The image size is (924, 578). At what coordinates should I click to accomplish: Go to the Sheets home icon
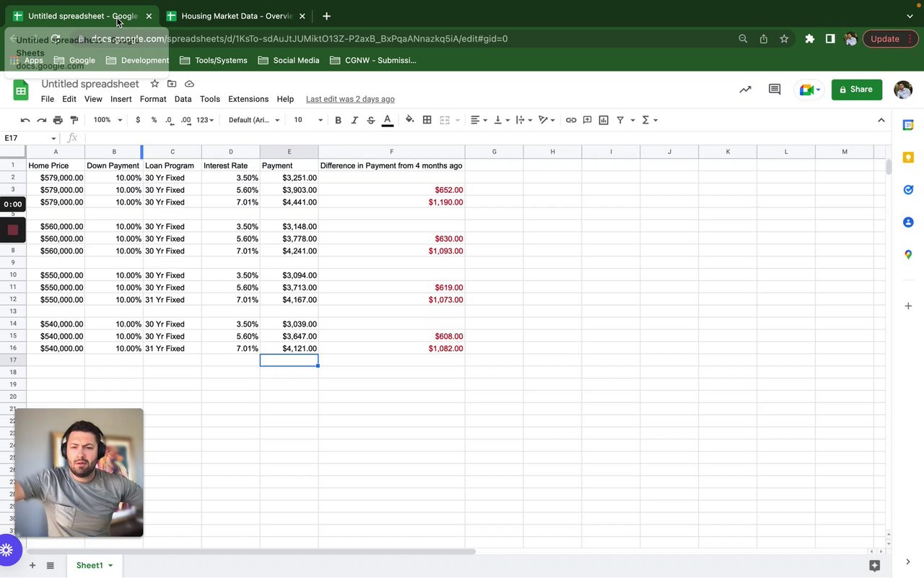pyautogui.click(x=21, y=90)
